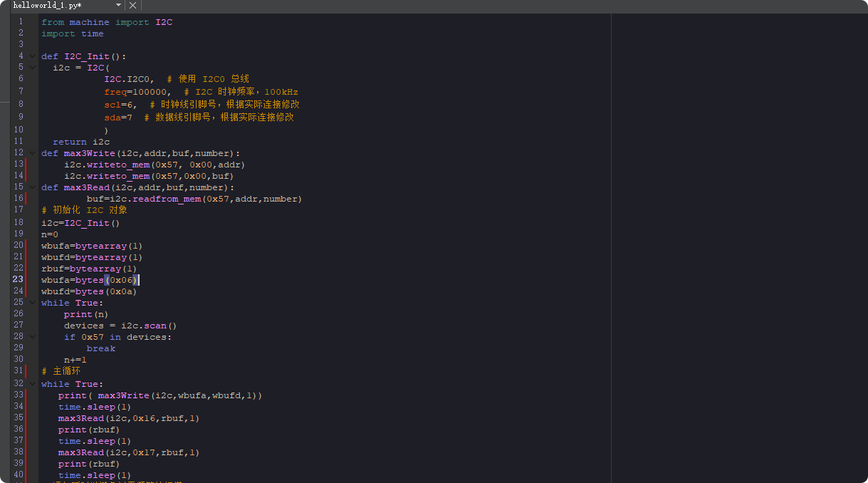The height and width of the screenshot is (483, 868).
Task: Place cursor on 'from machine import I2C'
Action: (x=107, y=22)
